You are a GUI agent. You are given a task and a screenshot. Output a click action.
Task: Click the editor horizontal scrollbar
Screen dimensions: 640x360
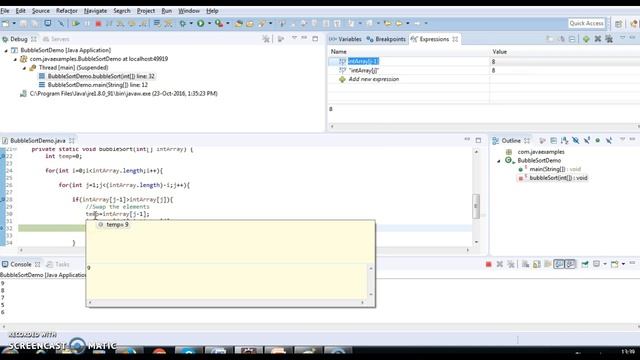click(244, 250)
